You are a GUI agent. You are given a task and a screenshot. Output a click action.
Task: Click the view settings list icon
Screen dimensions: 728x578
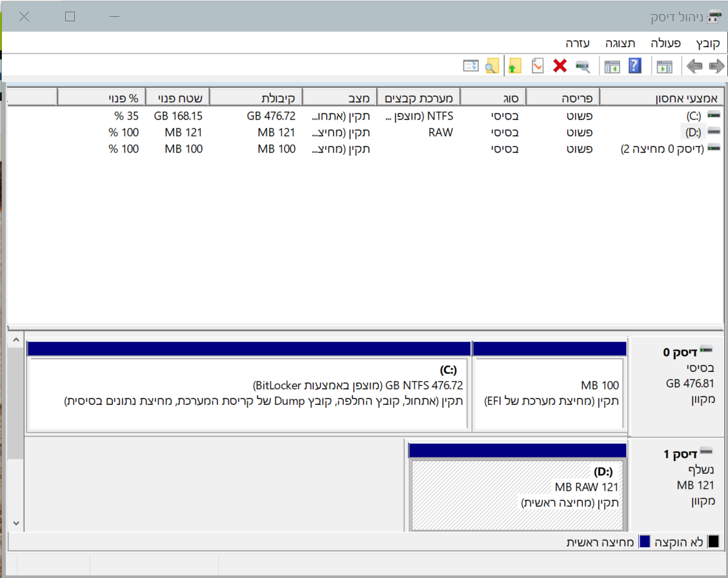click(470, 66)
